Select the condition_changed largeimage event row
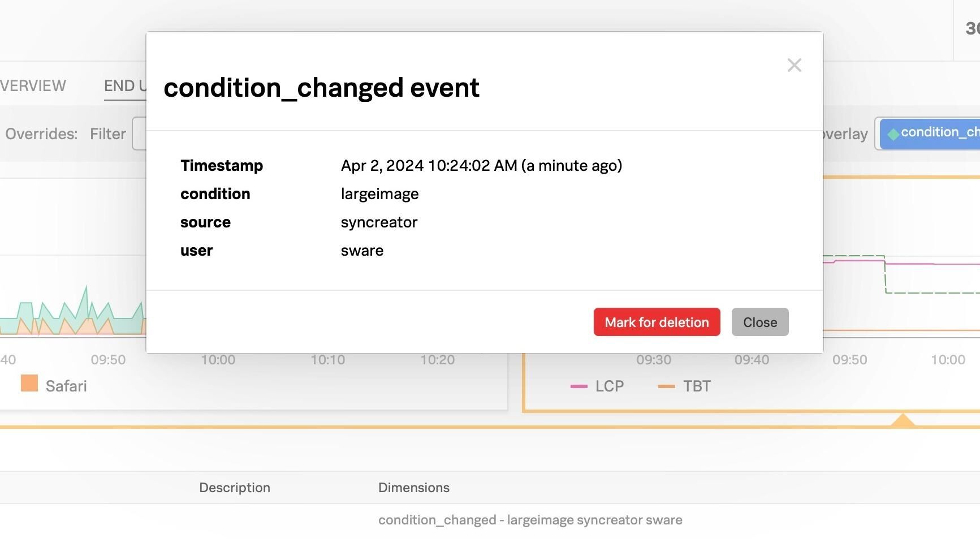 pos(530,520)
